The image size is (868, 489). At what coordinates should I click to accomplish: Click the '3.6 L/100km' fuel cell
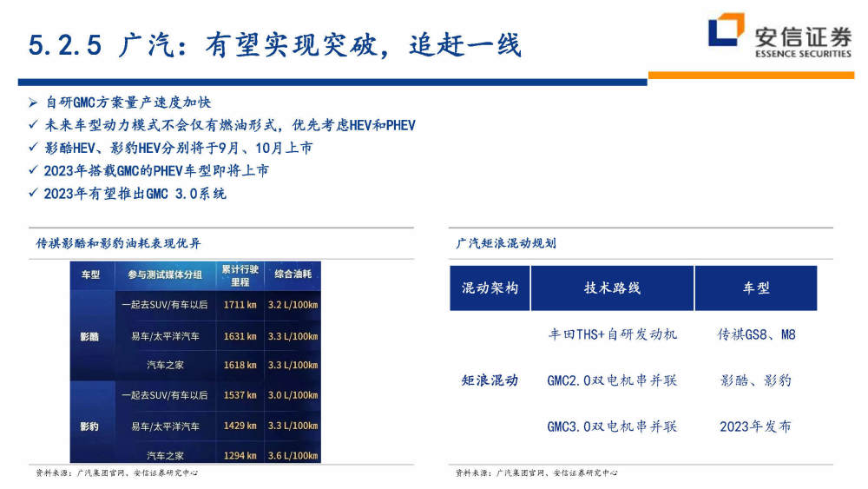point(293,455)
